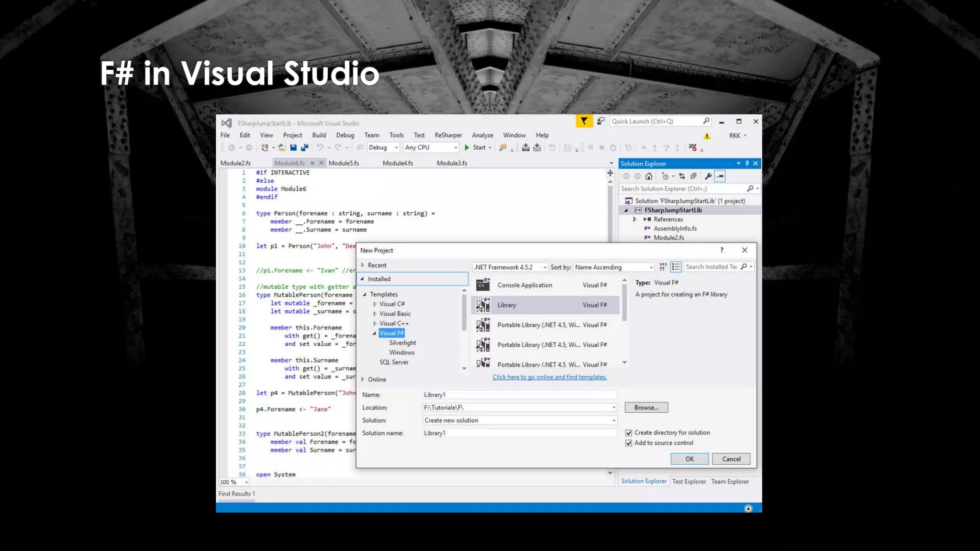Expand Visual C# templates node

[375, 304]
